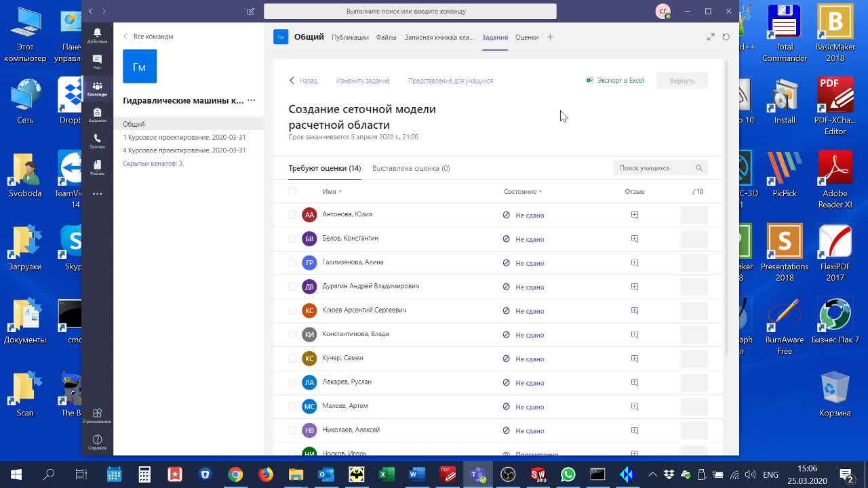
Task: Show more apps ellipsis in sidebar
Action: tap(97, 194)
